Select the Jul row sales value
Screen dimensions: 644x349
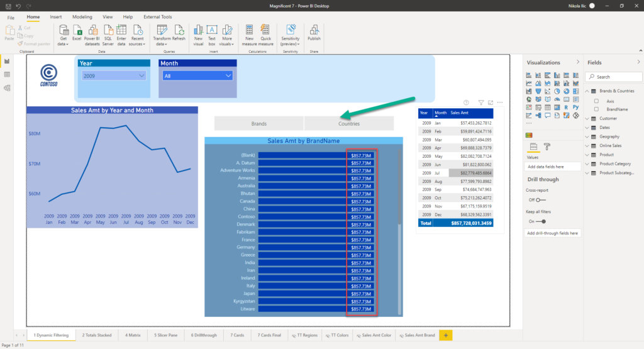coord(470,173)
